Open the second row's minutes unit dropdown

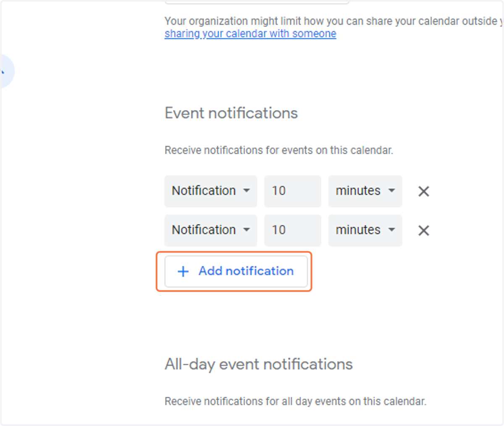coord(365,230)
